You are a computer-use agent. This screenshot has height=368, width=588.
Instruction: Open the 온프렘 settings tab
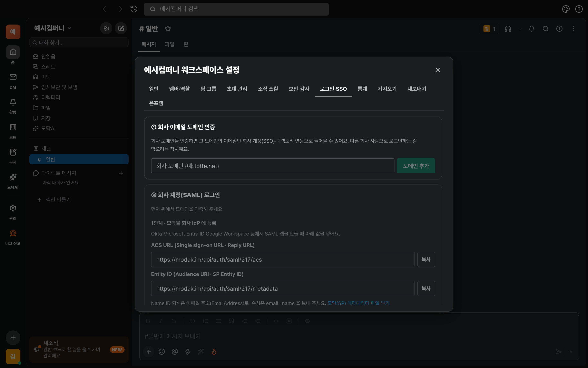tap(156, 103)
